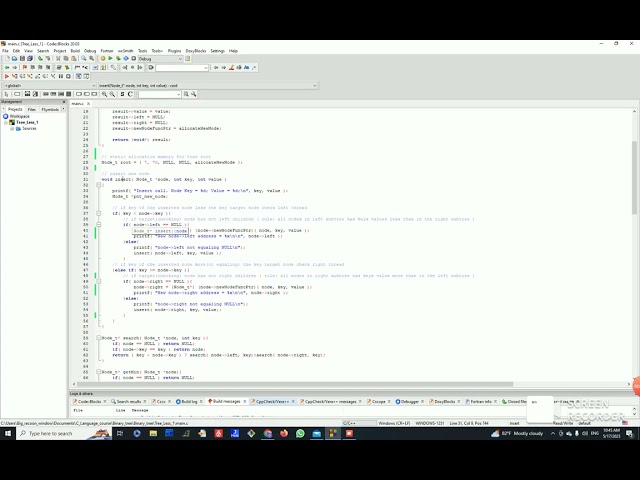640x480 pixels.
Task: Click the Cut icon
Action: pyautogui.click(x=58, y=59)
